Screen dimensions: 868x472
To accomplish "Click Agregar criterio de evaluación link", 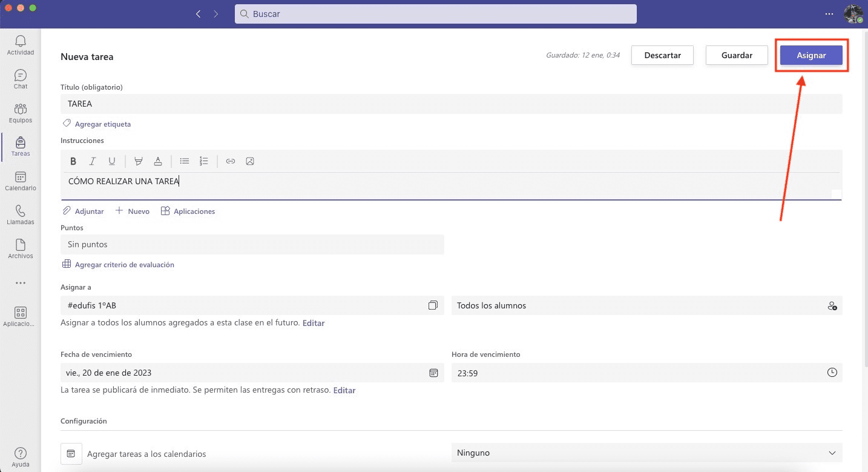I will point(124,265).
